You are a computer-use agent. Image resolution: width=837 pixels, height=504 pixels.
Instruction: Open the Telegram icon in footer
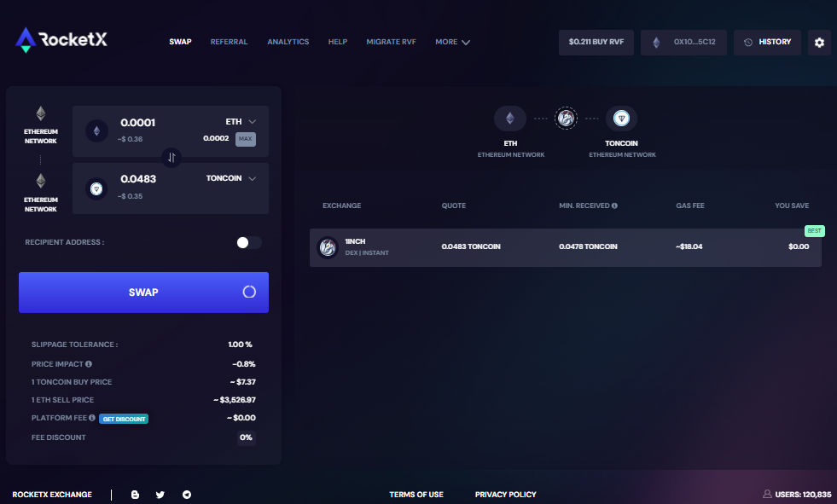point(187,495)
